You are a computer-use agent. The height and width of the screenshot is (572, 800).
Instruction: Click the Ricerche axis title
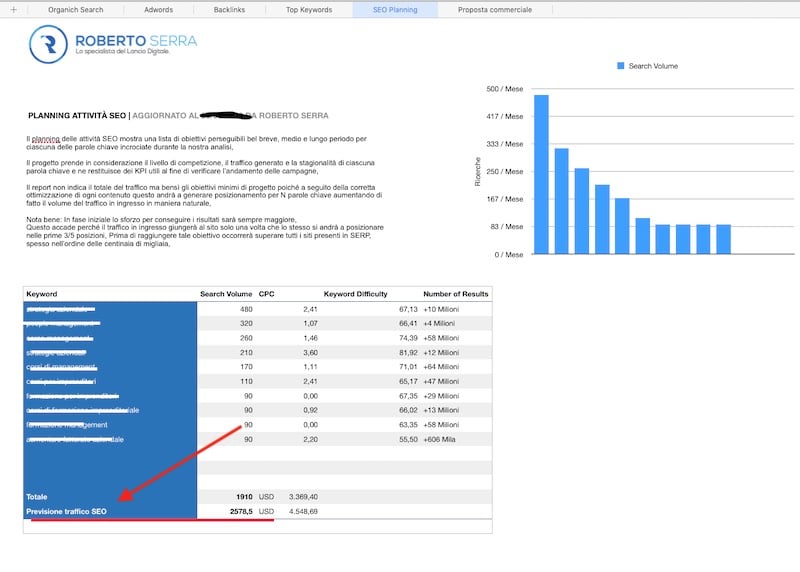pos(478,171)
